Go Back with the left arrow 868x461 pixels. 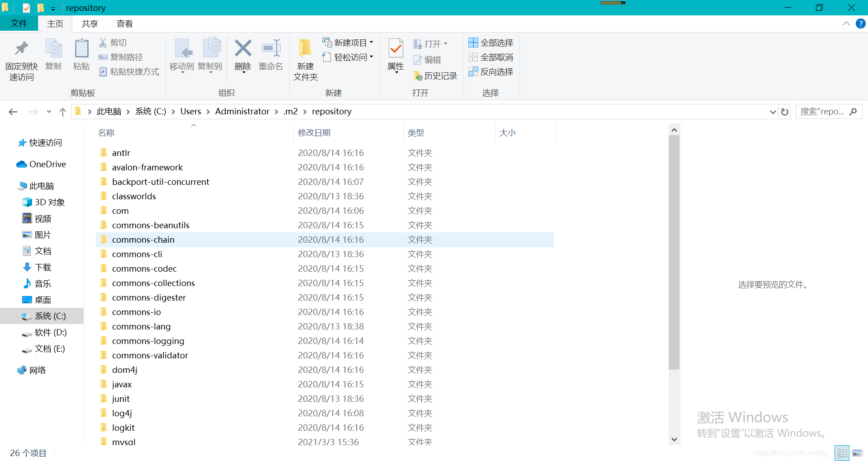coord(13,112)
